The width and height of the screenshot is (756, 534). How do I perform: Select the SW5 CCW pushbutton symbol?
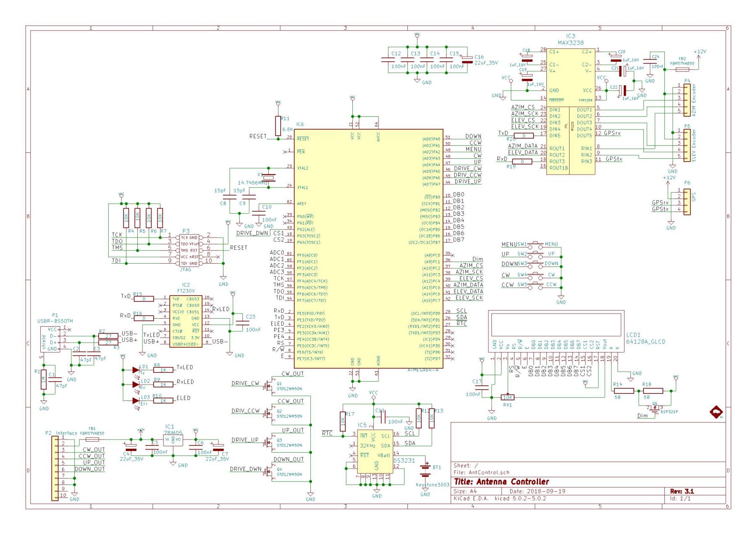click(x=535, y=285)
